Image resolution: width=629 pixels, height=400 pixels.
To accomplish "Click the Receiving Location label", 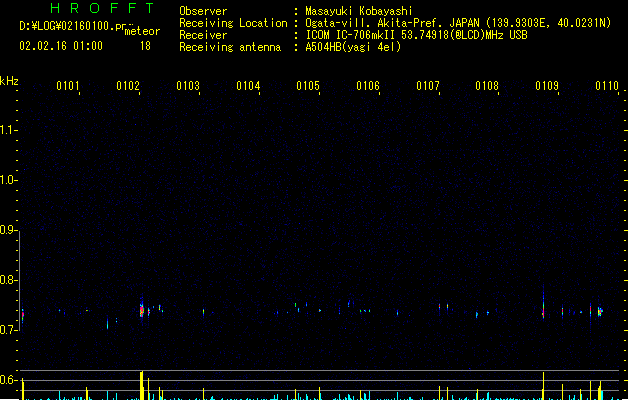I will [233, 23].
